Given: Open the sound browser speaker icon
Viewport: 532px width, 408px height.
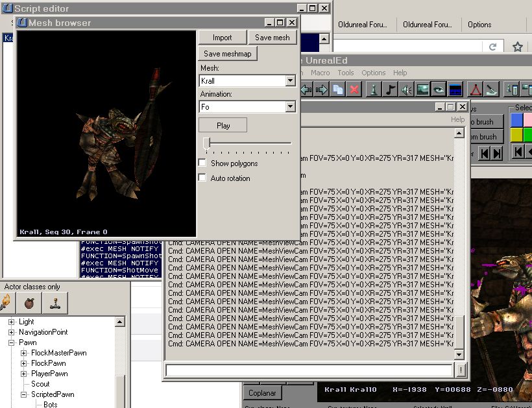Looking at the screenshot, I should [x=406, y=90].
